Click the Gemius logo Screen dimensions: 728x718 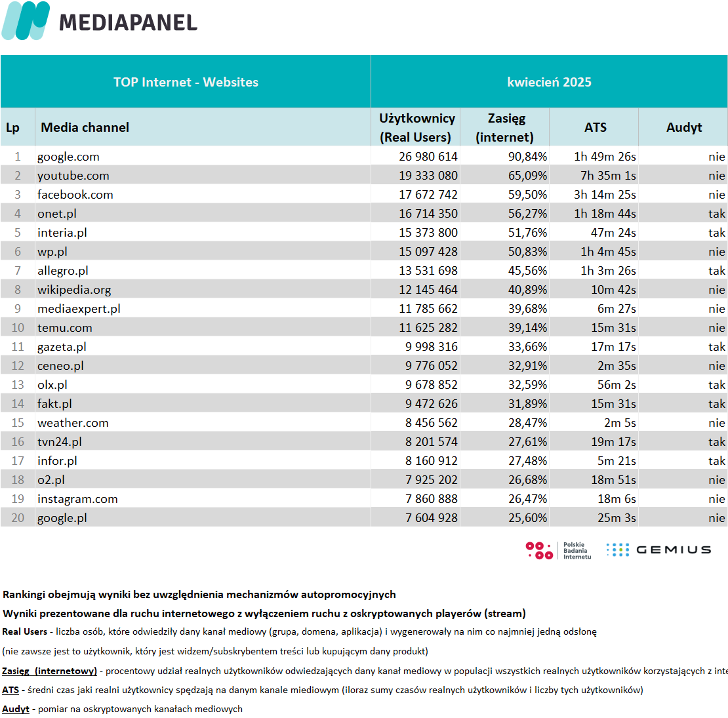click(x=659, y=550)
